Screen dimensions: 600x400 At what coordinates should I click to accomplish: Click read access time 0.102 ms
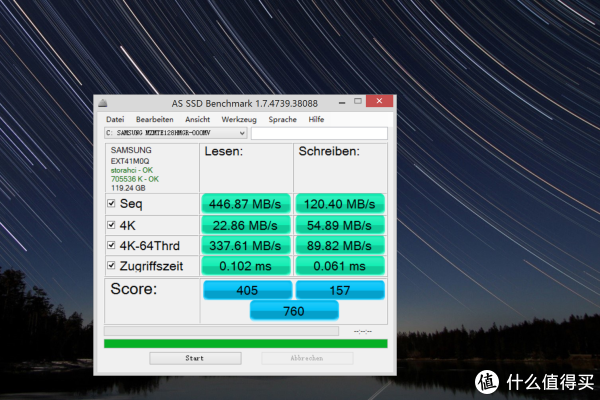pyautogui.click(x=245, y=266)
